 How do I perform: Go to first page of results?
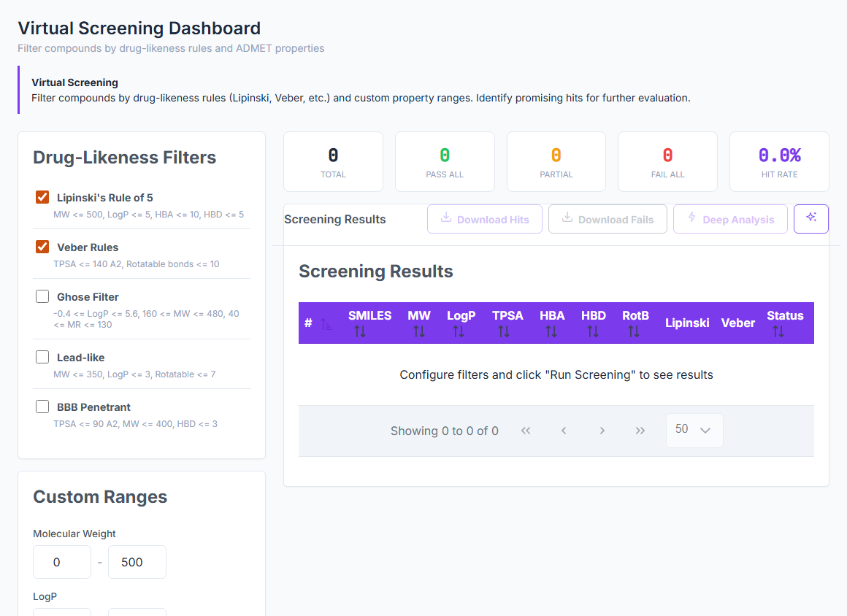(526, 431)
